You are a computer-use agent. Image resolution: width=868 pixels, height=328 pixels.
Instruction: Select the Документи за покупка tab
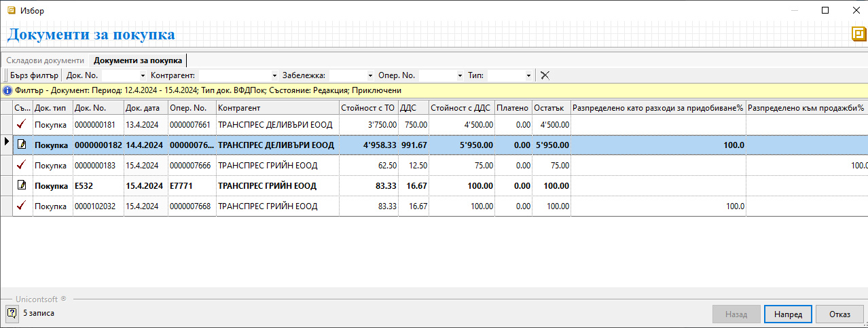138,60
